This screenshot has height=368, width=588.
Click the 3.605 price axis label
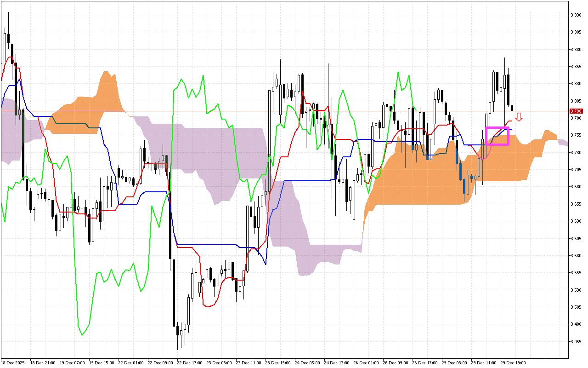(x=576, y=238)
